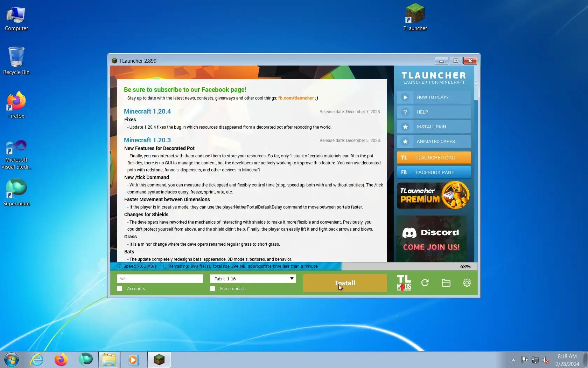Open Windows Explorer from the taskbar
The image size is (588, 368).
point(109,360)
